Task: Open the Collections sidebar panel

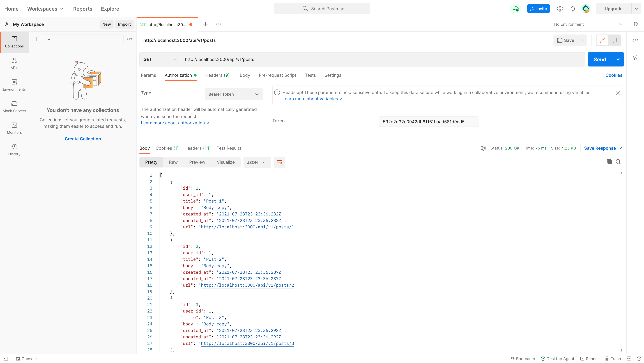Action: click(x=14, y=42)
